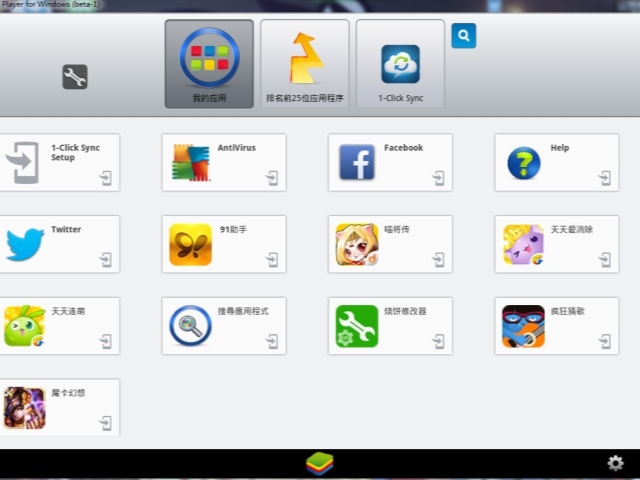The image size is (640, 480).
Task: Launch the 烧饼修改器 green wrench icon
Action: click(357, 326)
